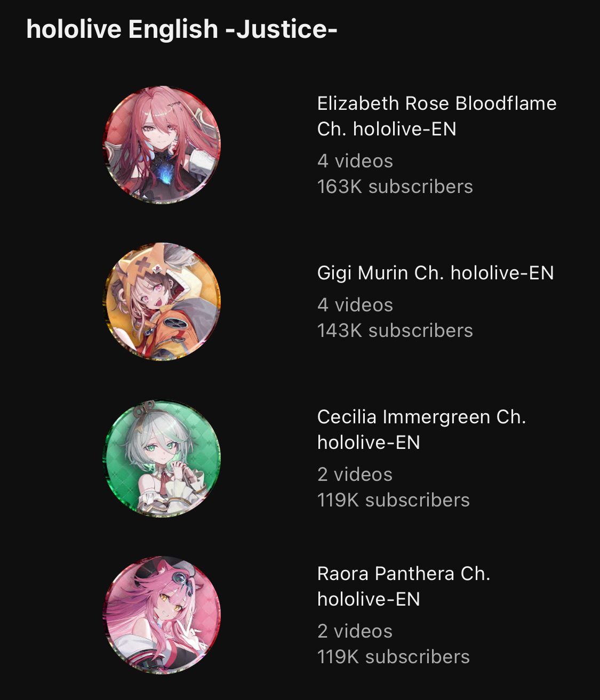Open Gigi Murin's channel avatar

click(162, 302)
